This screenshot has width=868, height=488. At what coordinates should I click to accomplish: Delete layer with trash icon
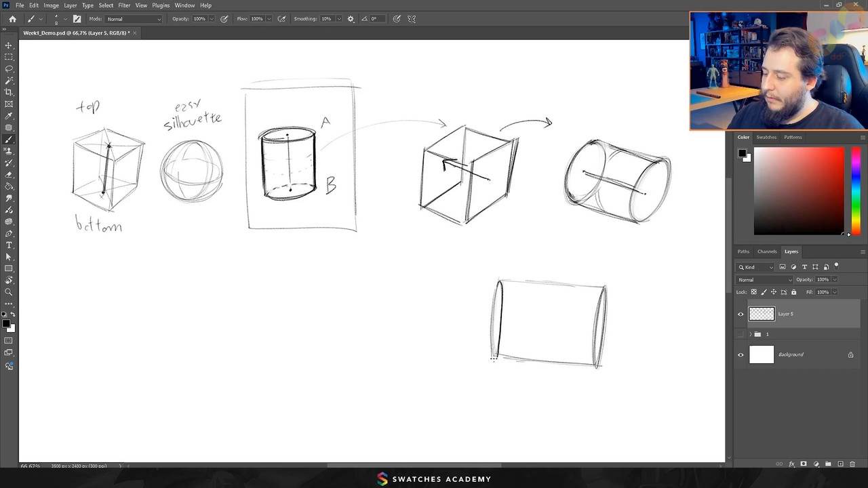pyautogui.click(x=852, y=464)
